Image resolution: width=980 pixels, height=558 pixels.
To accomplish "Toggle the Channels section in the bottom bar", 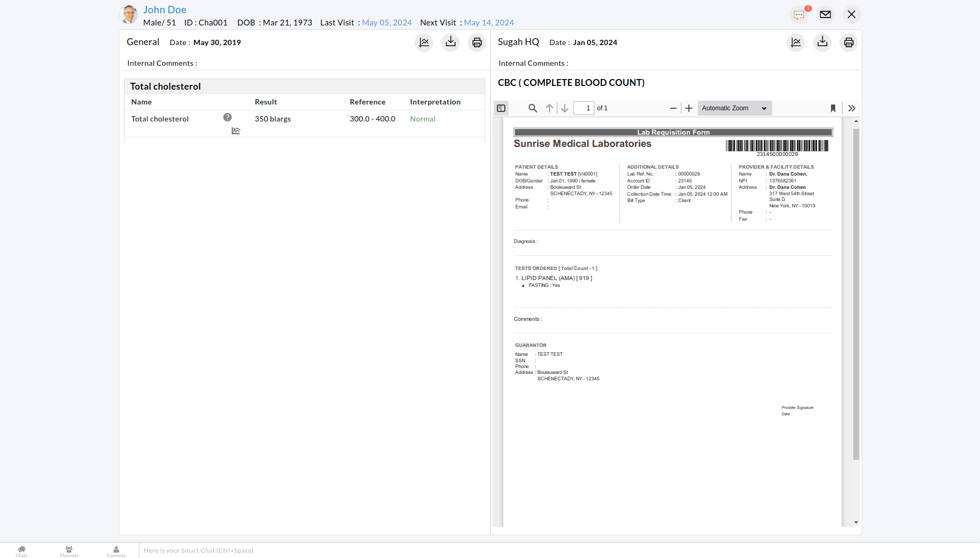I will point(68,552).
